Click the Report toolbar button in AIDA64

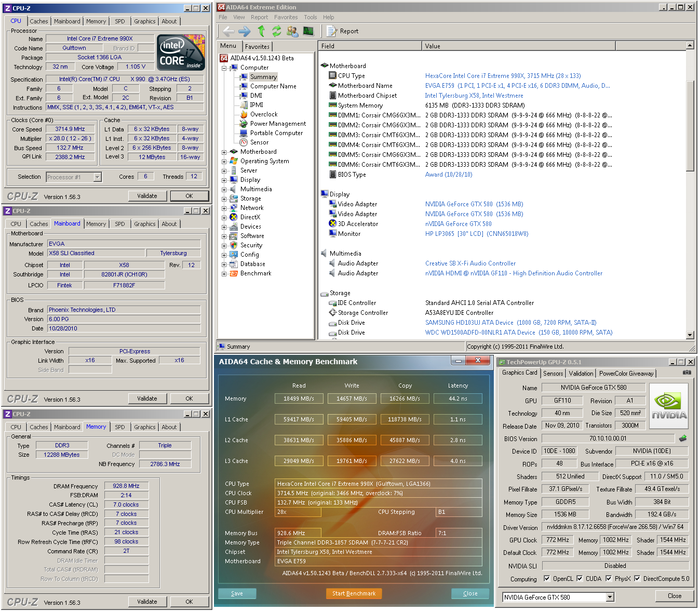pyautogui.click(x=343, y=31)
